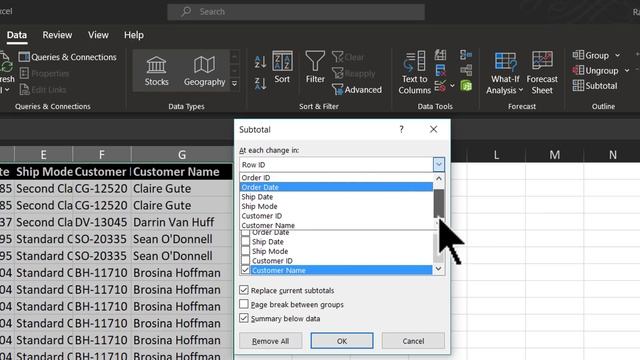Image resolution: width=640 pixels, height=360 pixels.
Task: Click Properties in Queries & Connections group
Action: click(44, 73)
